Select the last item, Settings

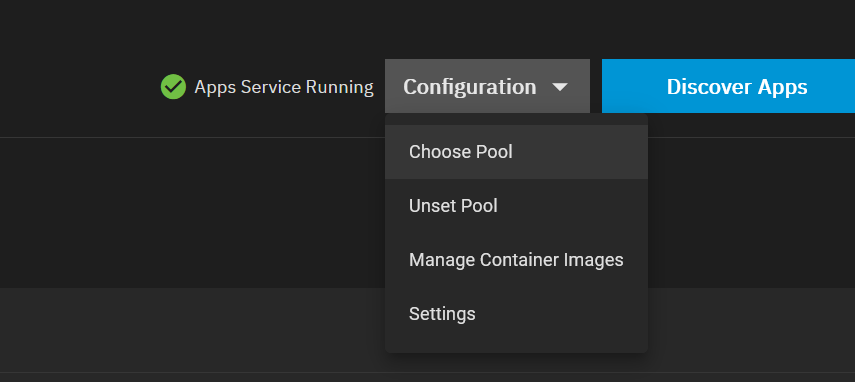pos(516,314)
